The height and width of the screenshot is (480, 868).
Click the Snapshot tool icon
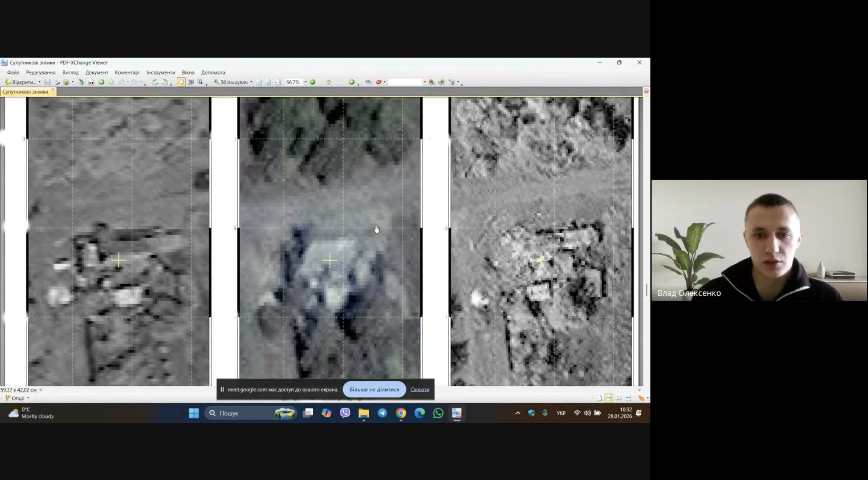(x=191, y=82)
